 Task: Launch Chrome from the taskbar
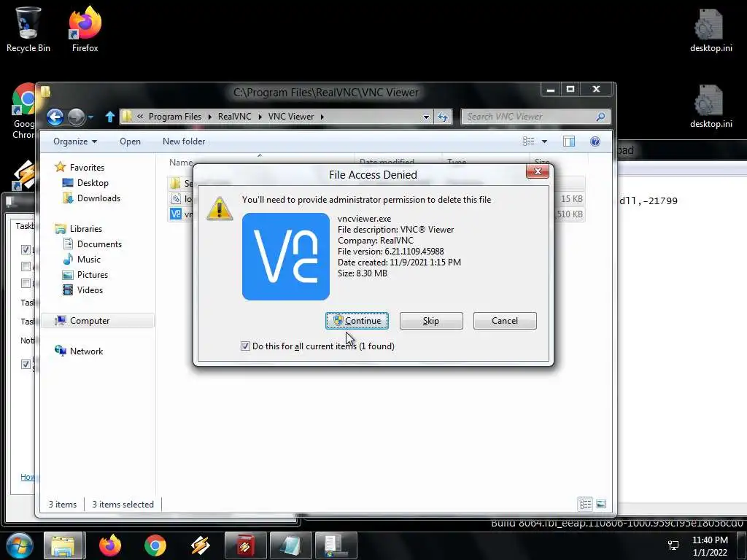(x=155, y=545)
